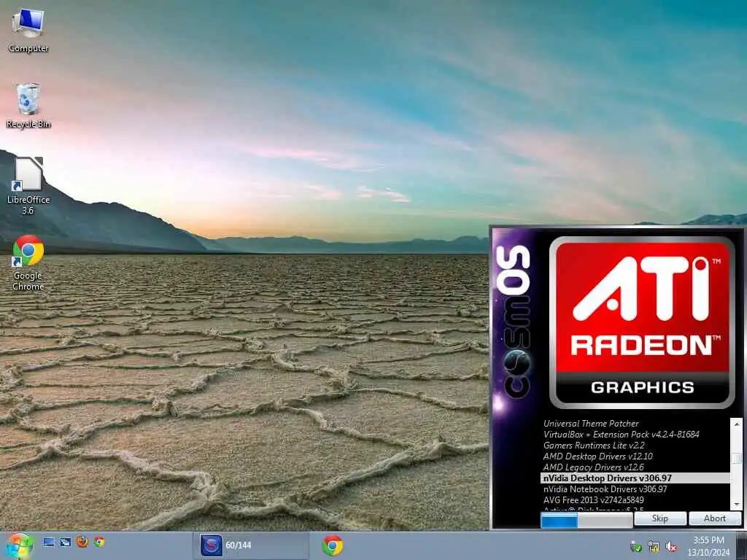Image resolution: width=747 pixels, height=560 pixels.
Task: Click the Safely Remove Hardware tray icon
Action: (x=635, y=547)
